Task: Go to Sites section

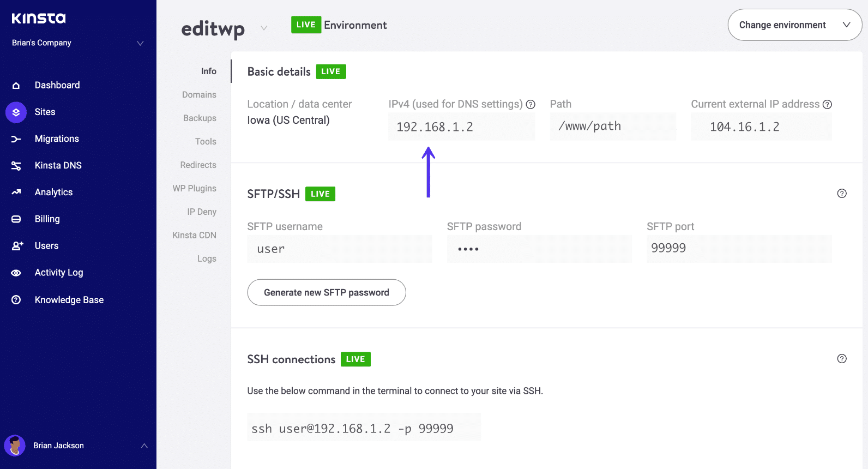Action: click(45, 112)
